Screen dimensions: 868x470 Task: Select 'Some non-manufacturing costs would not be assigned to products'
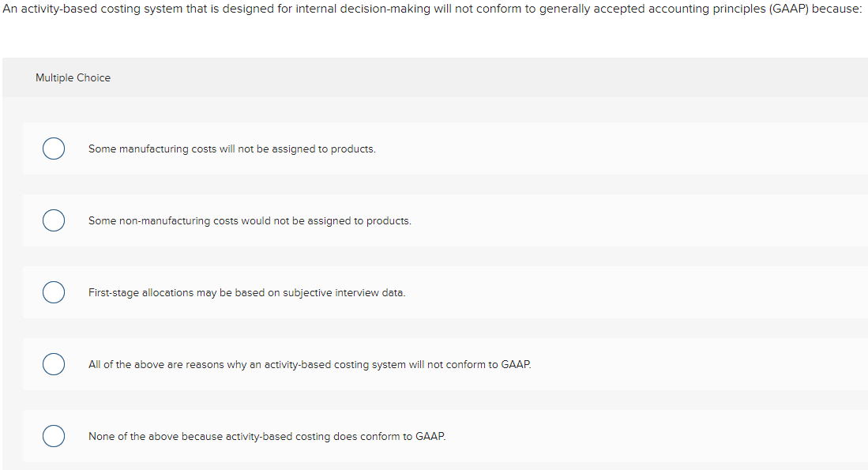click(x=250, y=220)
